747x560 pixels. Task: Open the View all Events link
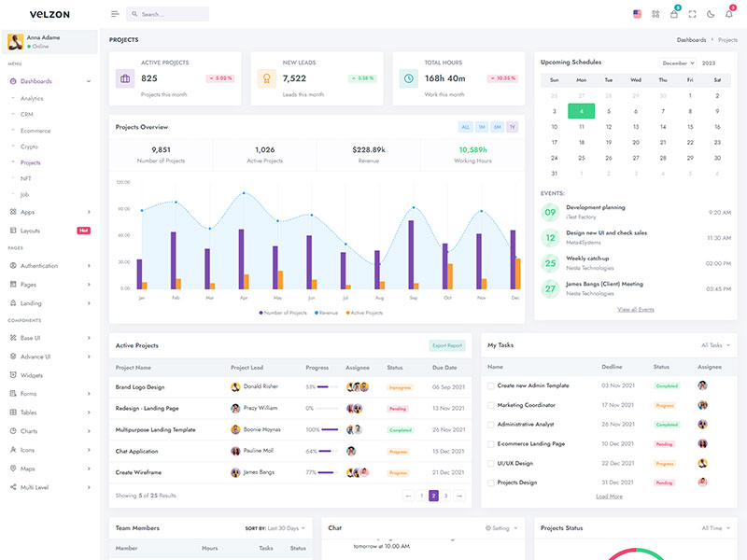click(x=635, y=309)
